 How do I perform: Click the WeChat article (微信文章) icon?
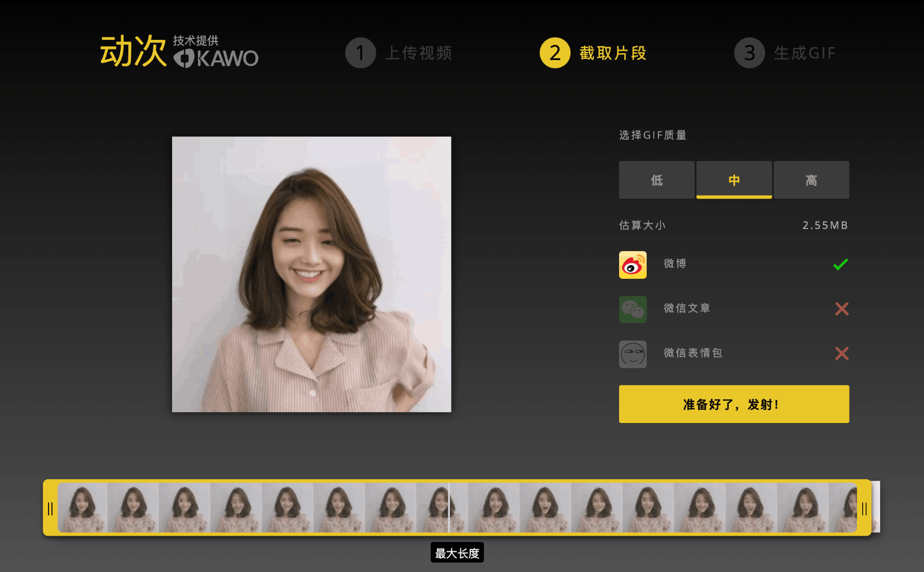(632, 309)
